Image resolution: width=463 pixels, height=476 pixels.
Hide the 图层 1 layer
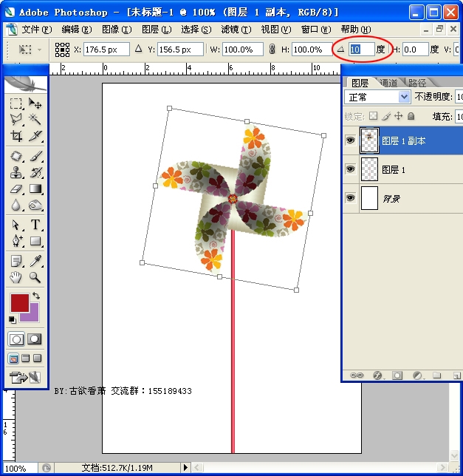[x=351, y=169]
